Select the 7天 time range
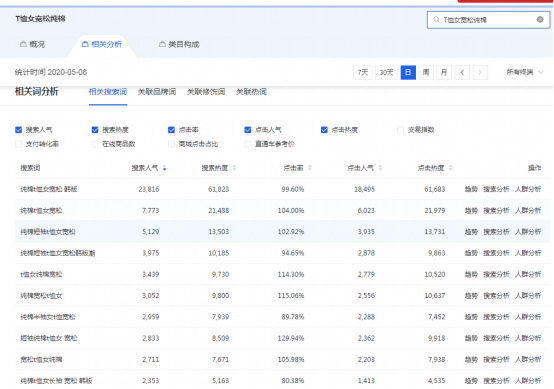The image size is (554, 389). [x=363, y=72]
